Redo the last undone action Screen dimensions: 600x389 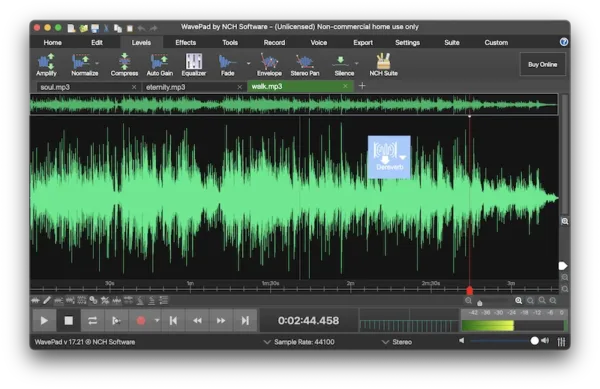tap(153, 28)
